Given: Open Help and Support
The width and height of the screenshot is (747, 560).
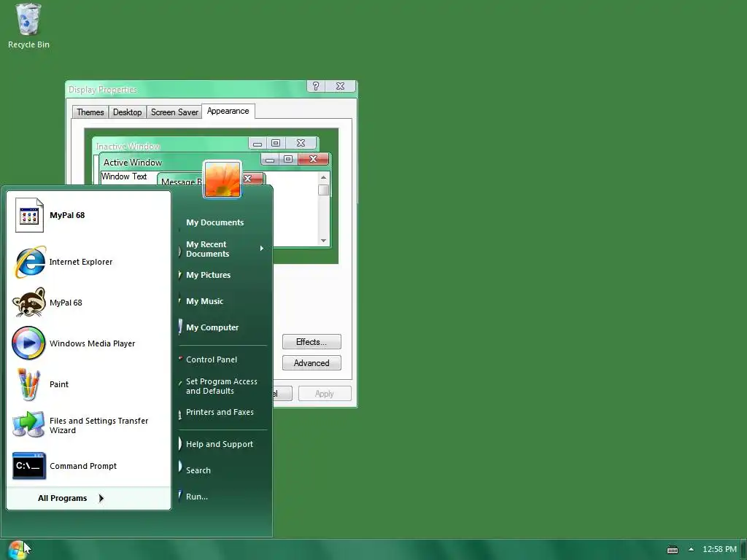Looking at the screenshot, I should click(222, 444).
